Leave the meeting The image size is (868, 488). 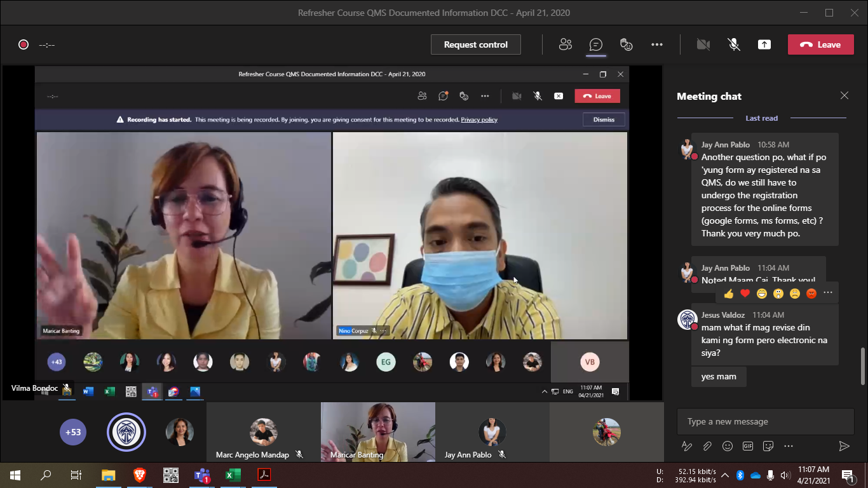(820, 44)
